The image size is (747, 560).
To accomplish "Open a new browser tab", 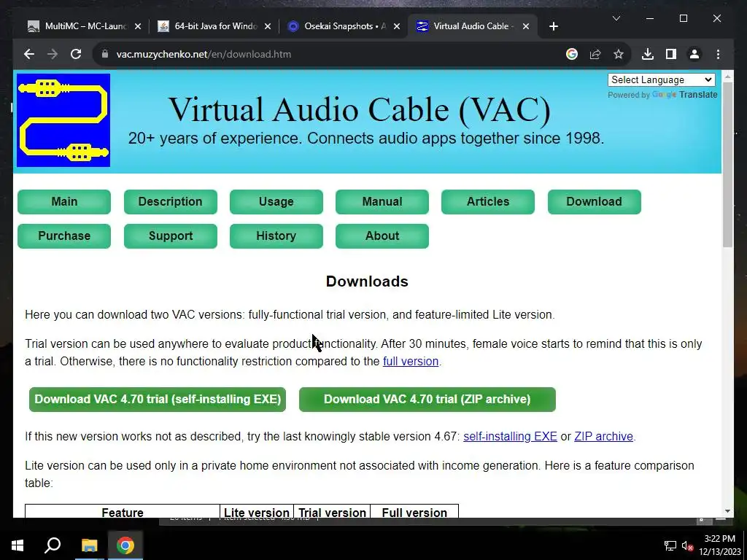I will coord(553,27).
